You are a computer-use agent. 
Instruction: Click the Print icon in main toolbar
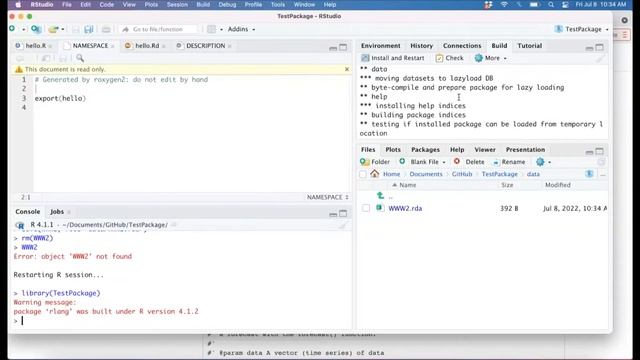(106, 29)
